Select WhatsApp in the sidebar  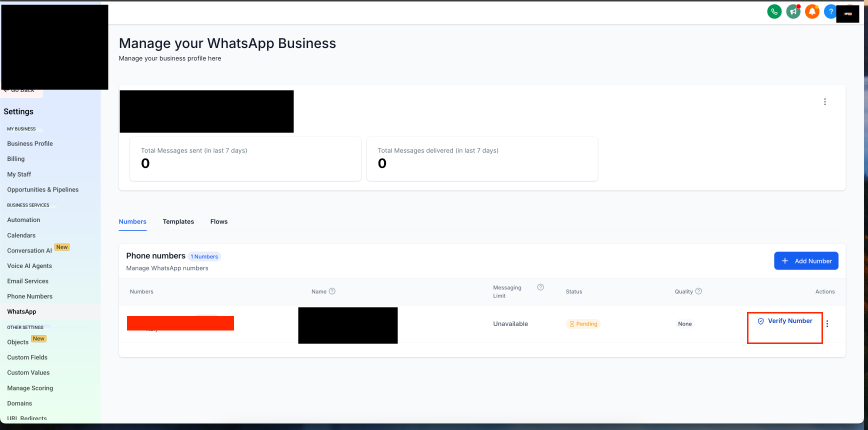coord(21,312)
